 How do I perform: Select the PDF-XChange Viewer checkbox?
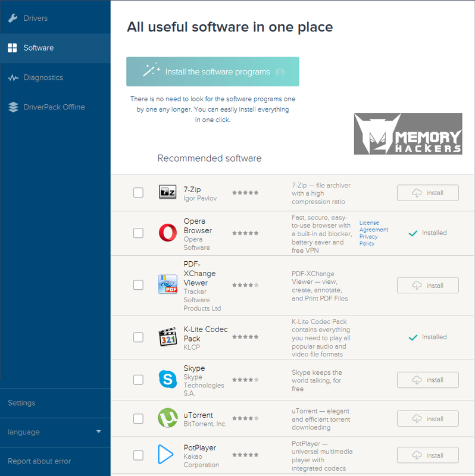[x=138, y=285]
